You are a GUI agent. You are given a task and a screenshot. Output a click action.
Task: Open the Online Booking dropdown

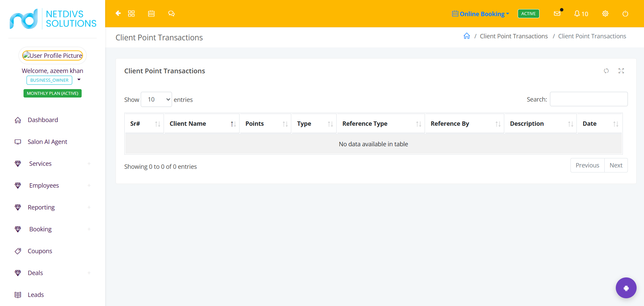click(x=481, y=14)
